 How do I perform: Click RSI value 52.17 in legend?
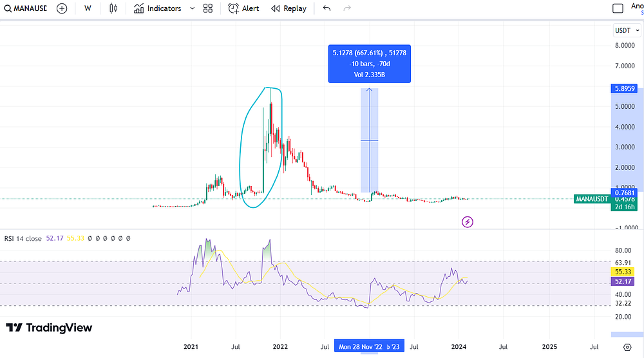coord(55,238)
